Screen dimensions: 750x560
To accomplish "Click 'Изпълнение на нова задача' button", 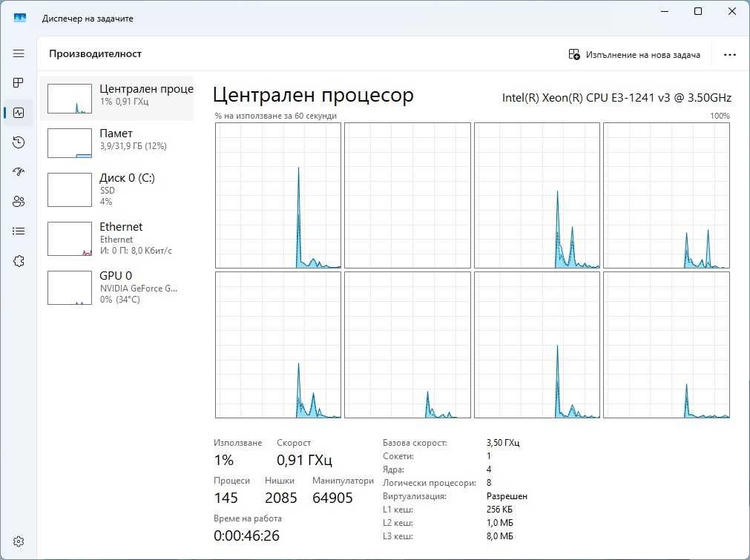I will pos(634,55).
